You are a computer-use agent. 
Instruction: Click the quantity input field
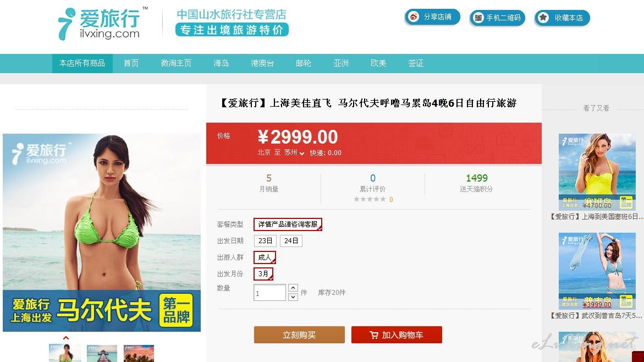pos(269,293)
